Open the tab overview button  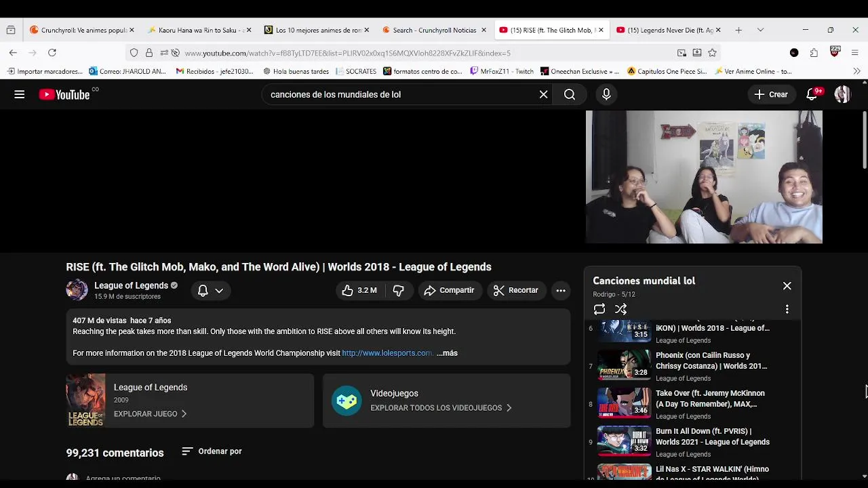(11, 30)
